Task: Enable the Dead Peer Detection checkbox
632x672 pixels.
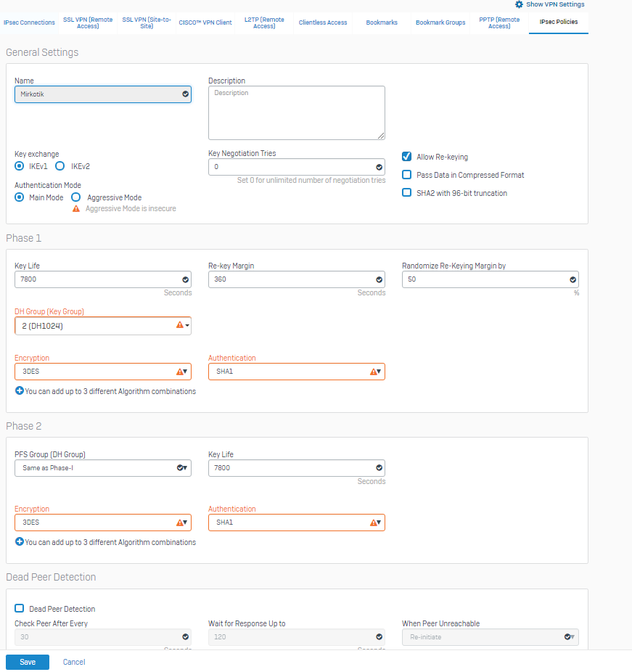Action: 20,609
